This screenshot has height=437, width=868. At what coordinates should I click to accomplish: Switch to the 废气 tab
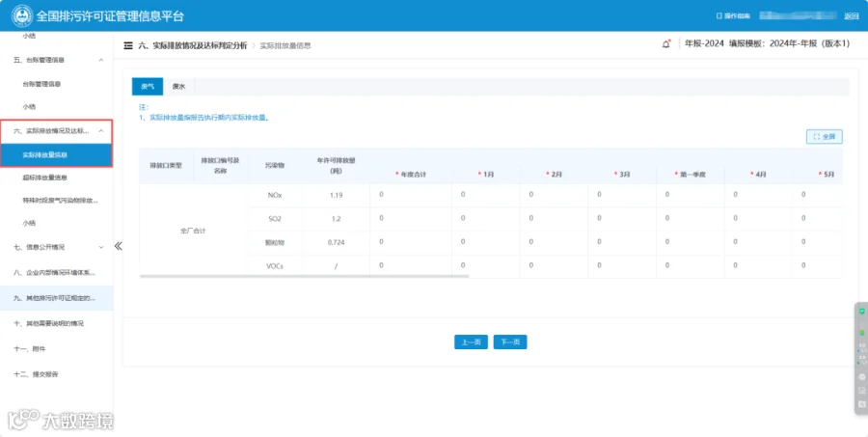click(x=148, y=87)
